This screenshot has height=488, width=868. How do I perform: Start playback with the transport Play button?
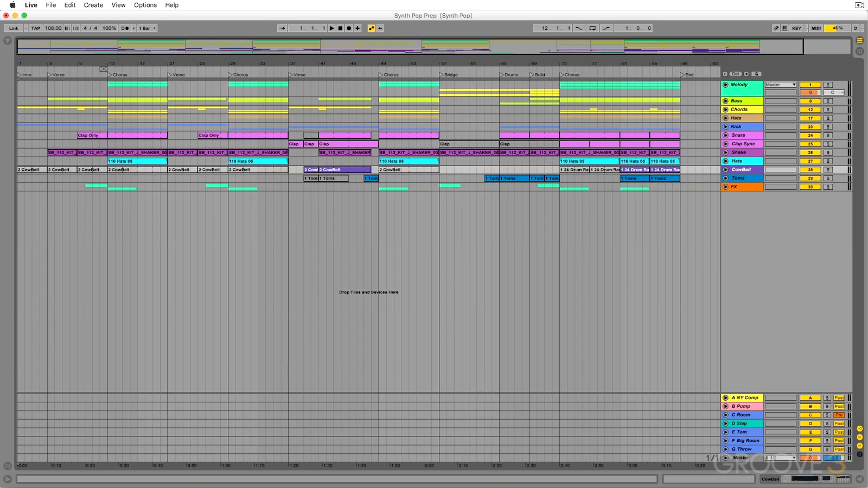click(x=332, y=28)
